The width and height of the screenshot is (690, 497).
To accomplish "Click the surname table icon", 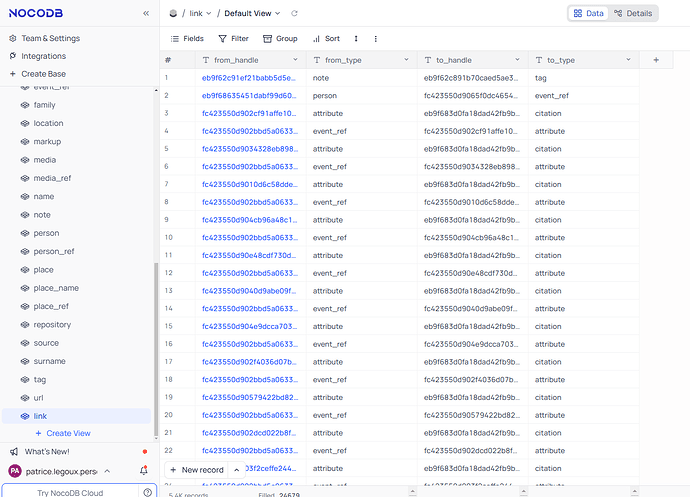I will pos(25,361).
